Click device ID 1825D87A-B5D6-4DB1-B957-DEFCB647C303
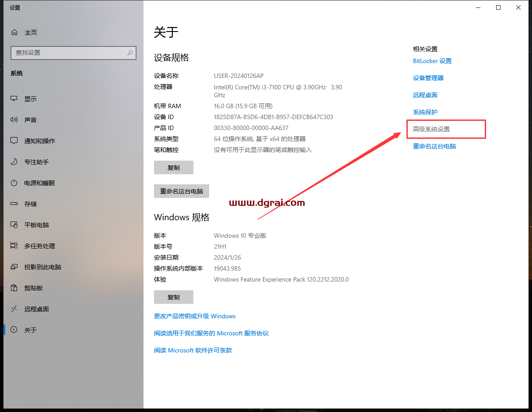 click(x=273, y=117)
